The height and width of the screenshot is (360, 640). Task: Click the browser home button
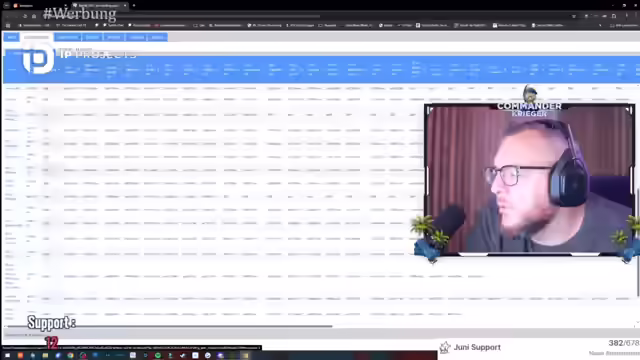point(34,16)
